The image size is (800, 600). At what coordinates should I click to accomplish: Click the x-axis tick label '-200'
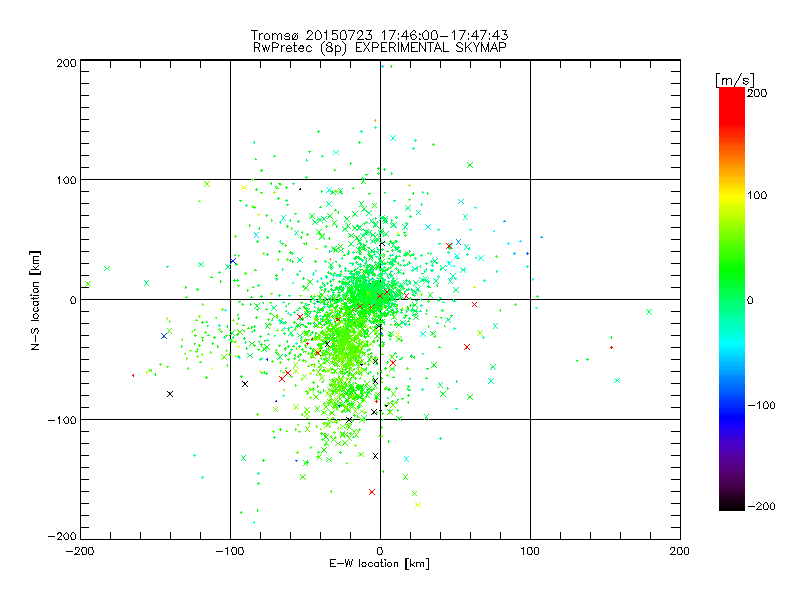(x=80, y=551)
